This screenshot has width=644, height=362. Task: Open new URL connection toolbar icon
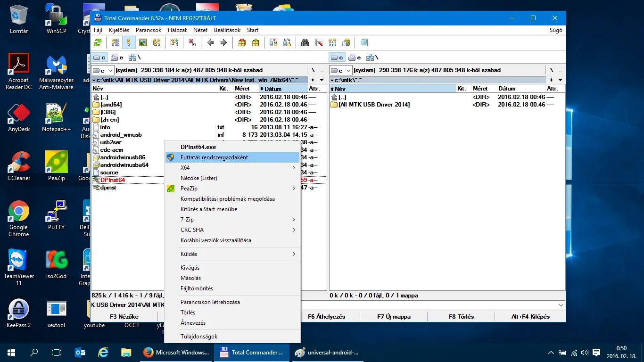(287, 42)
